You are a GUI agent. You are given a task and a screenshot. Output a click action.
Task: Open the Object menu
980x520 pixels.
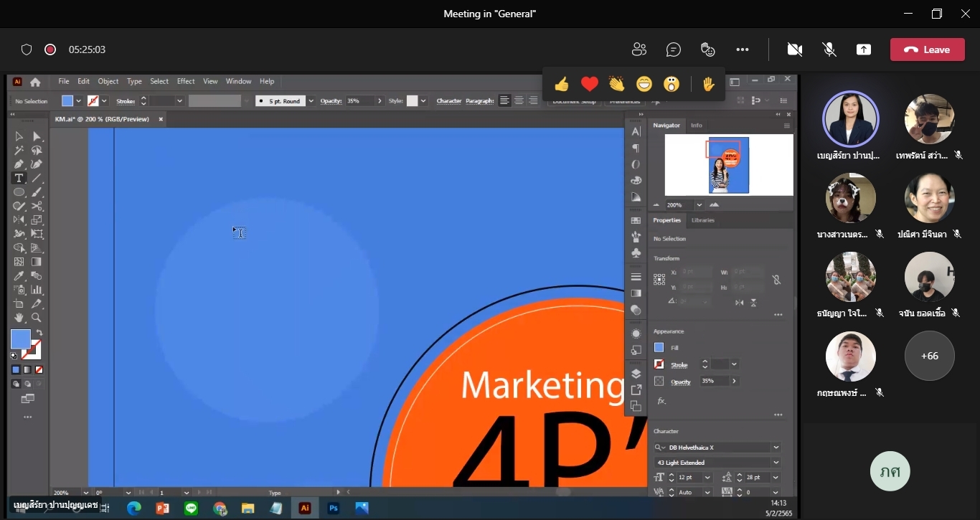[108, 82]
